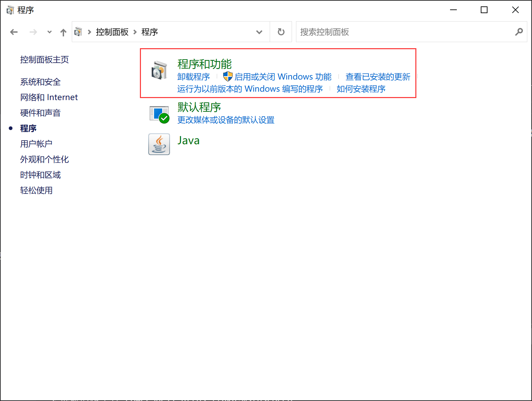Refresh the control panel view
The height and width of the screenshot is (401, 532).
click(281, 32)
